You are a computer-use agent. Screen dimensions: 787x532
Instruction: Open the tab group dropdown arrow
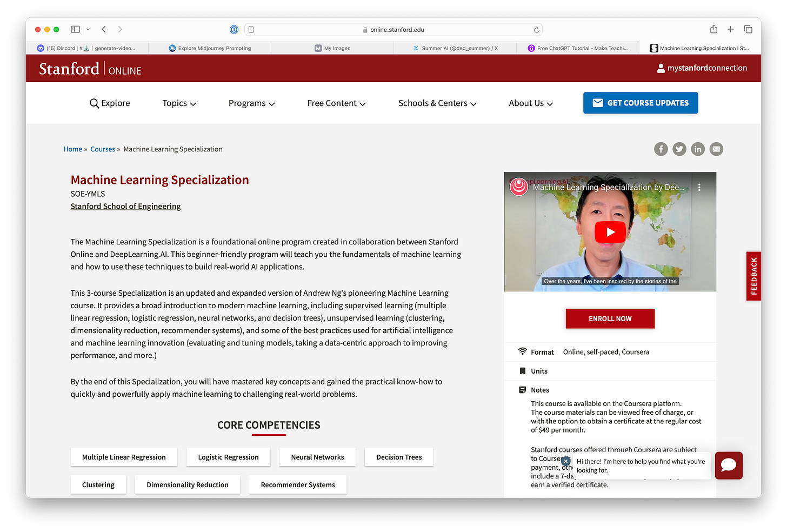[88, 29]
